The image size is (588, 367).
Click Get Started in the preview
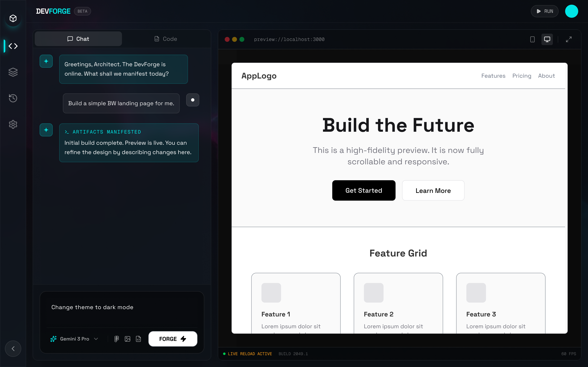coord(364,191)
